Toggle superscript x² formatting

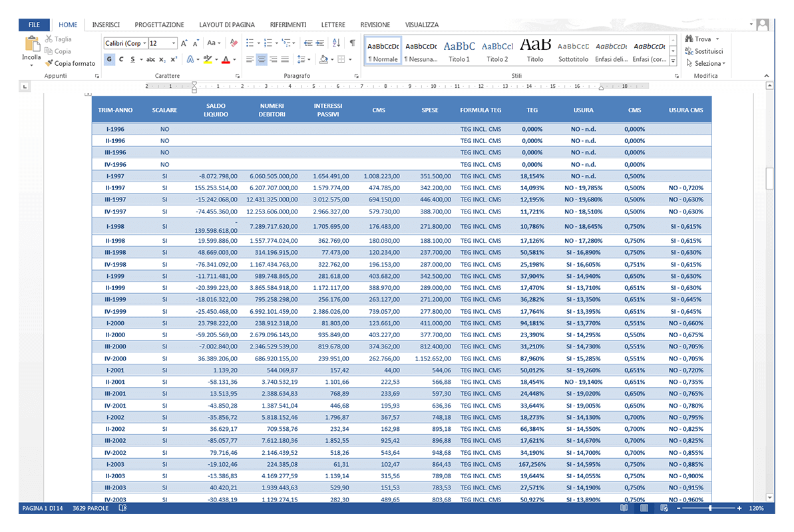(x=174, y=59)
